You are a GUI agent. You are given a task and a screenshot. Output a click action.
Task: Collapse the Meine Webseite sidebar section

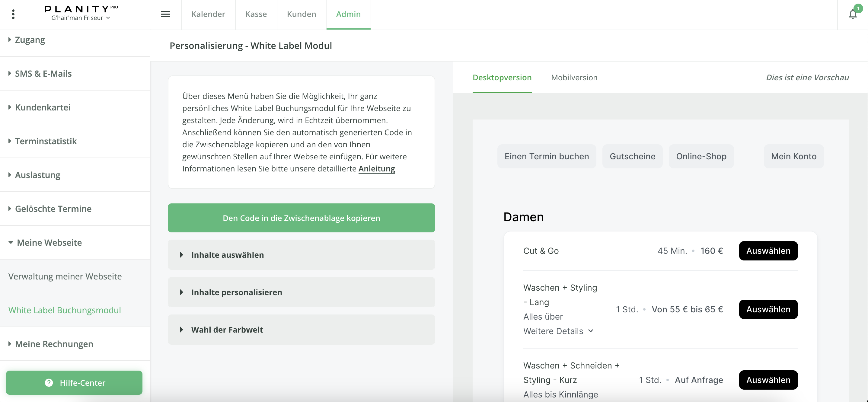tap(49, 243)
